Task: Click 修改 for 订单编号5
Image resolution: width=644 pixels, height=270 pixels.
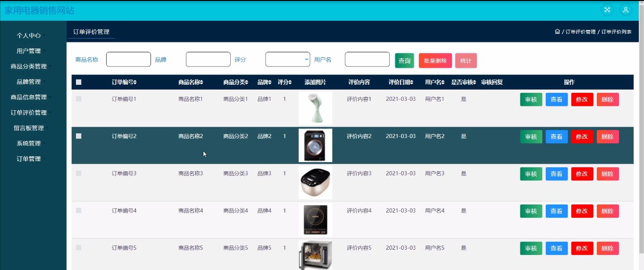Action: pos(582,248)
